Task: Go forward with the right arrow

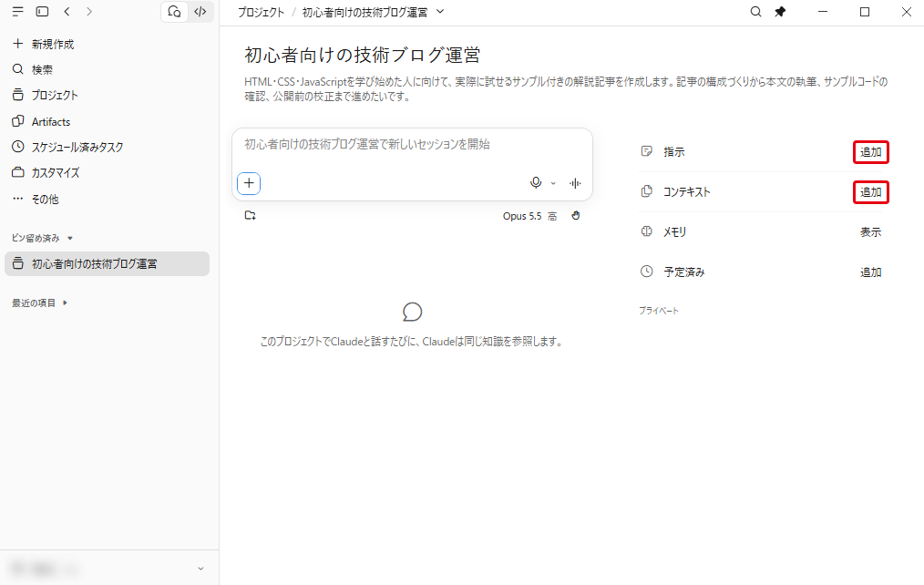Action: tap(89, 11)
